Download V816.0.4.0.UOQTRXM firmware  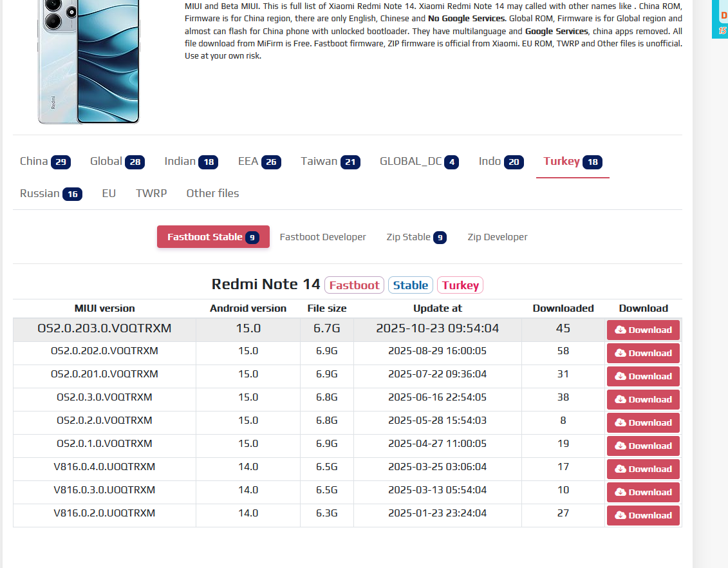[643, 469]
